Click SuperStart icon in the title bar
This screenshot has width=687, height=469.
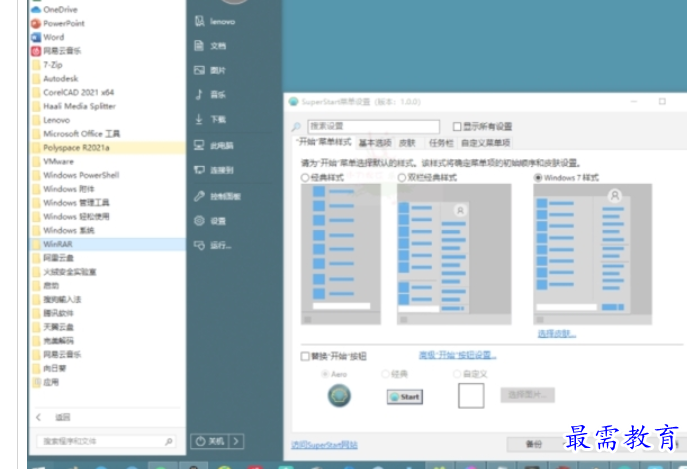293,102
